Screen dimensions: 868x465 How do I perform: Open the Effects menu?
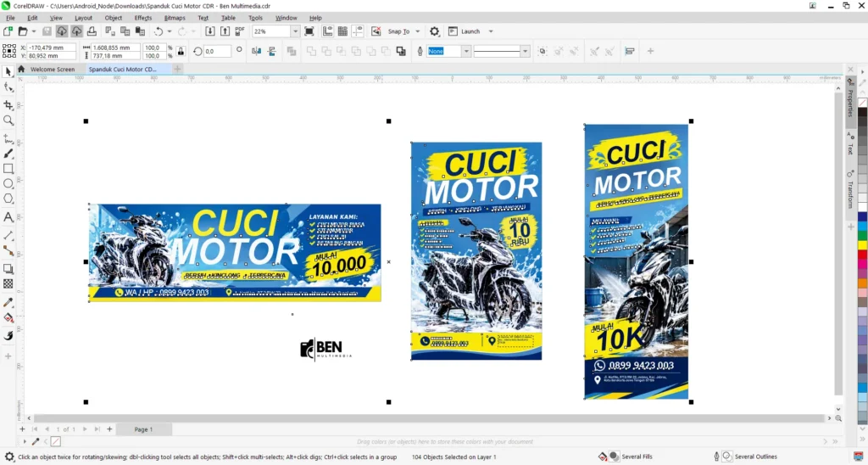(x=142, y=18)
